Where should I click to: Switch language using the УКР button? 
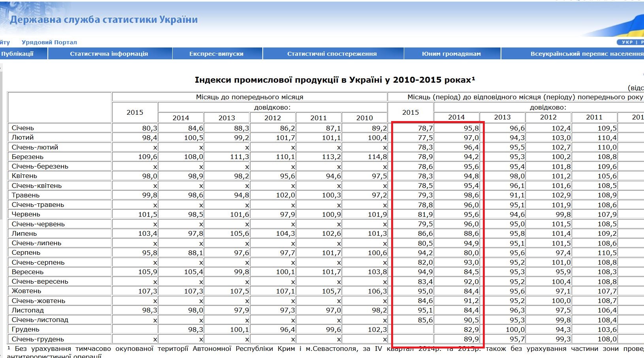[627, 42]
